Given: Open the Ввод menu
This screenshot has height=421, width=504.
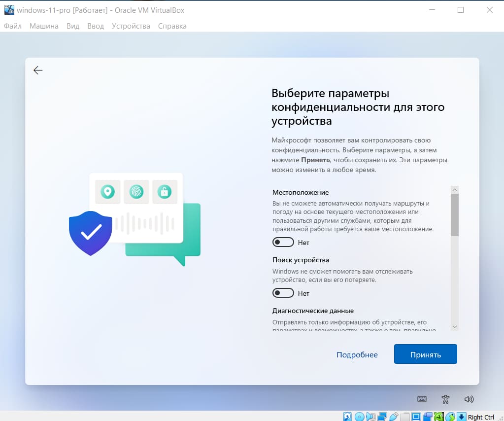Looking at the screenshot, I should click(96, 26).
